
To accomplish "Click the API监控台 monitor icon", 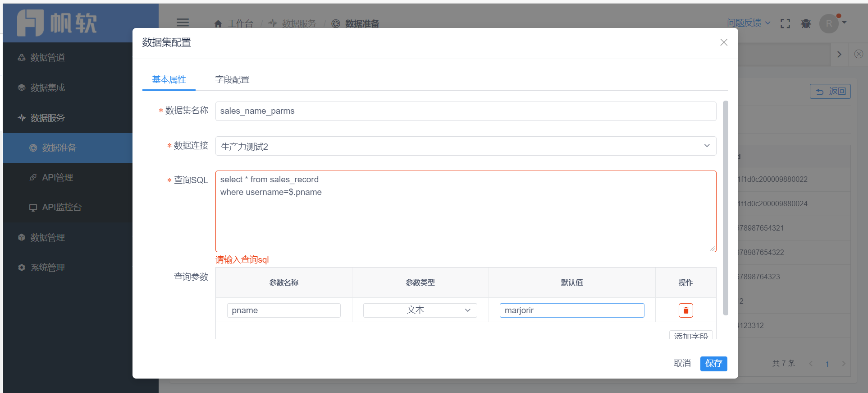I will 33,208.
